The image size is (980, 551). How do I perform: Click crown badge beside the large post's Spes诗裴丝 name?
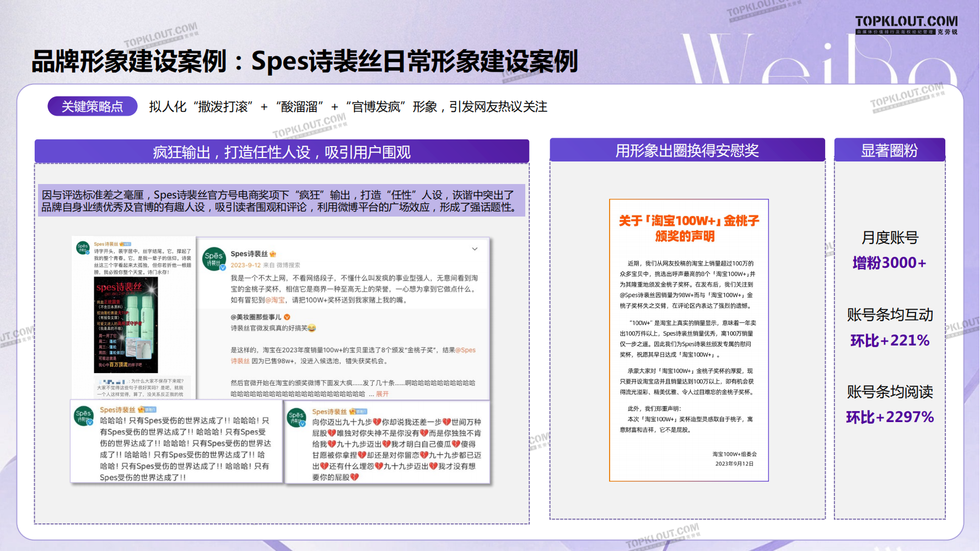[273, 254]
